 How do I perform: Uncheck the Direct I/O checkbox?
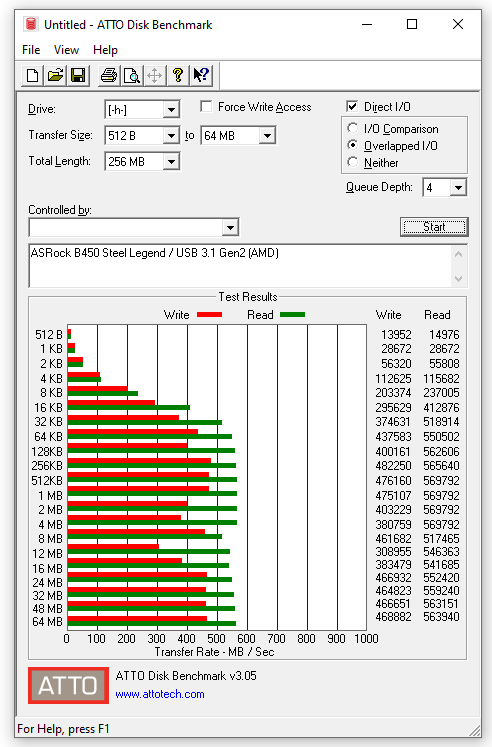tap(352, 106)
